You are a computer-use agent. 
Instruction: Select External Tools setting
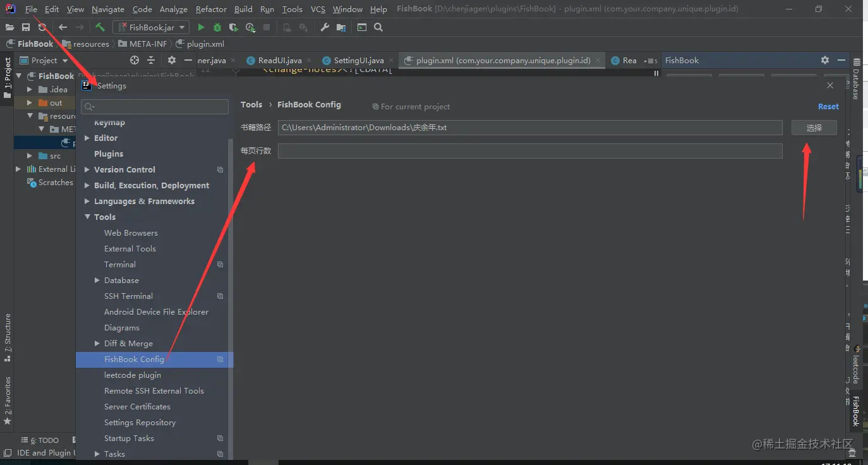click(x=130, y=248)
